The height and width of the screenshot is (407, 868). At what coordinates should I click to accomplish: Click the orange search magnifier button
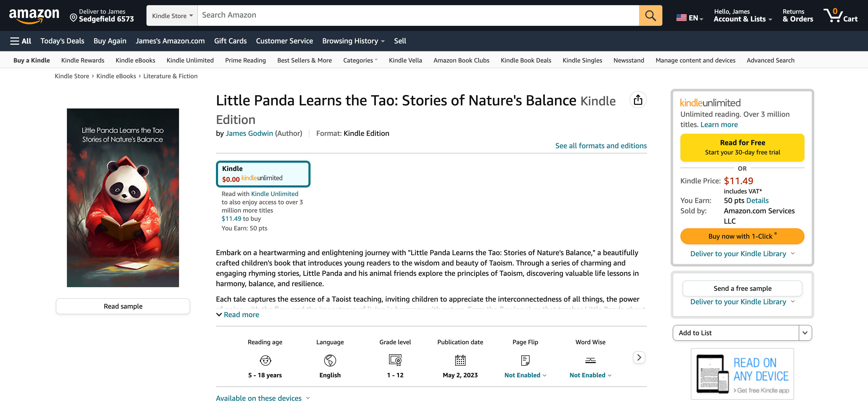coord(650,15)
